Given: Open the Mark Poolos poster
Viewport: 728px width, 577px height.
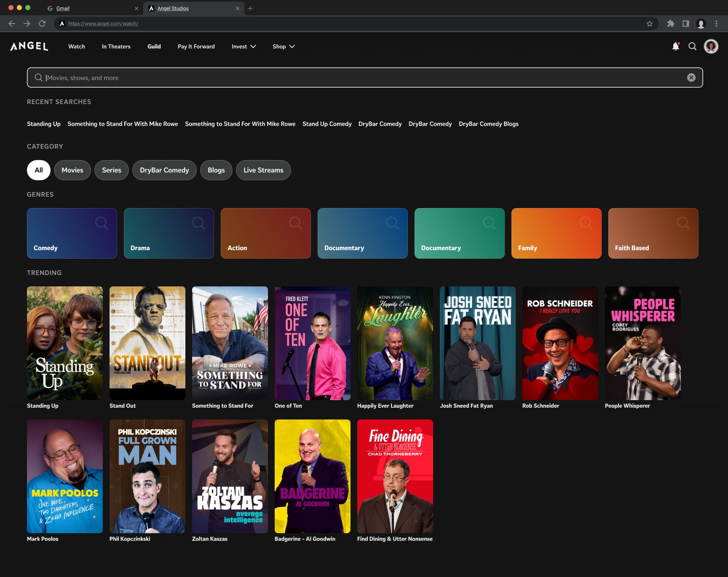Looking at the screenshot, I should tap(65, 476).
